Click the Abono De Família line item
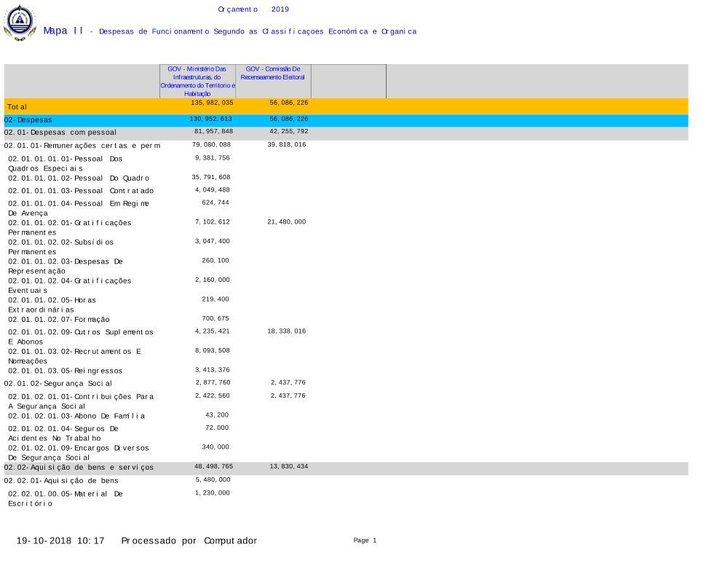Screen dimensions: 728x563 pyautogui.click(x=76, y=416)
